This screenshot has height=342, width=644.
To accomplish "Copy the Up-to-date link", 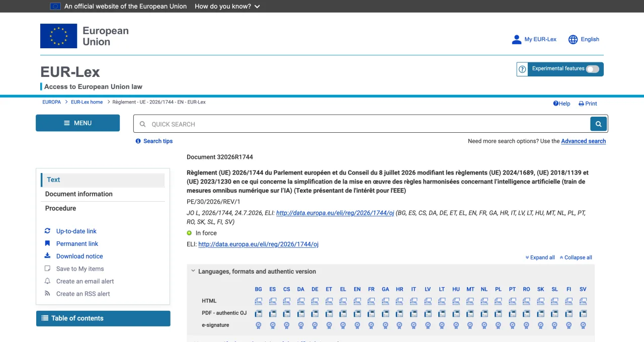I will click(76, 231).
